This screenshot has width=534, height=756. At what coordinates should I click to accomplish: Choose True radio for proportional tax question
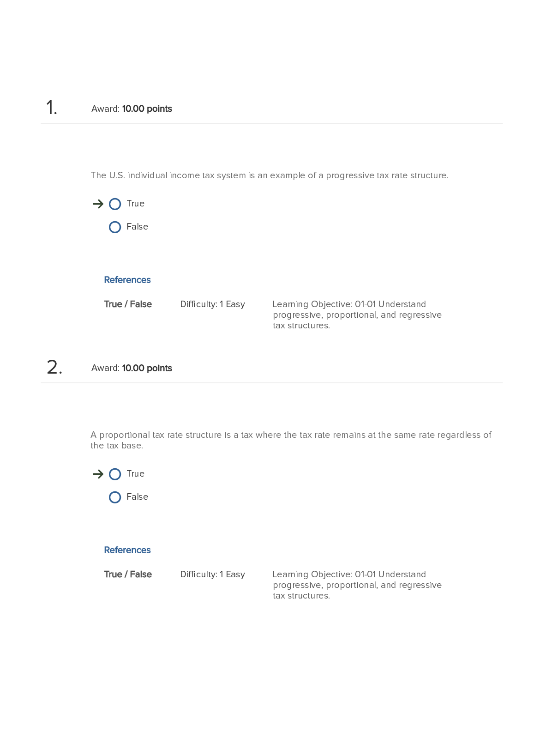(115, 474)
